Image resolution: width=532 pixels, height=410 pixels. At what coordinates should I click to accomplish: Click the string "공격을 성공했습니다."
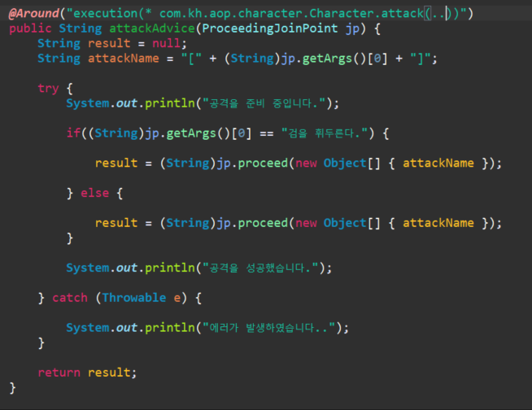pyautogui.click(x=260, y=268)
